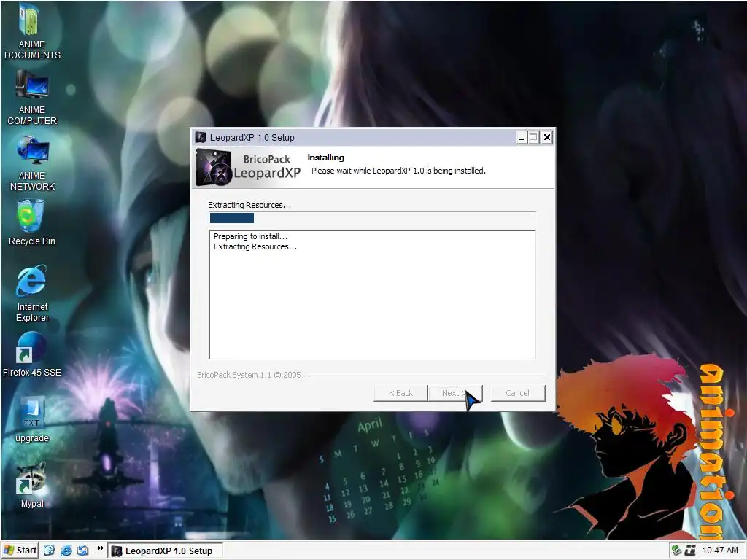Click the greyed Back button
The image size is (747, 560).
tap(400, 393)
